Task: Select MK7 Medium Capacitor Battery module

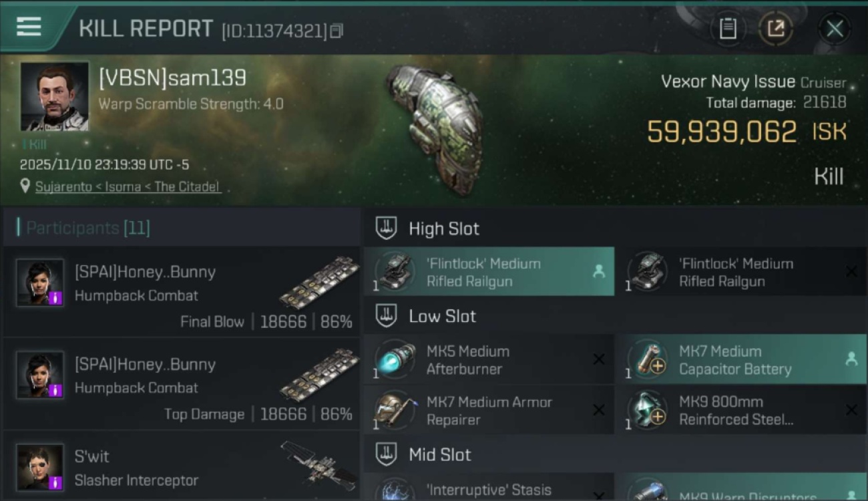Action: [740, 360]
